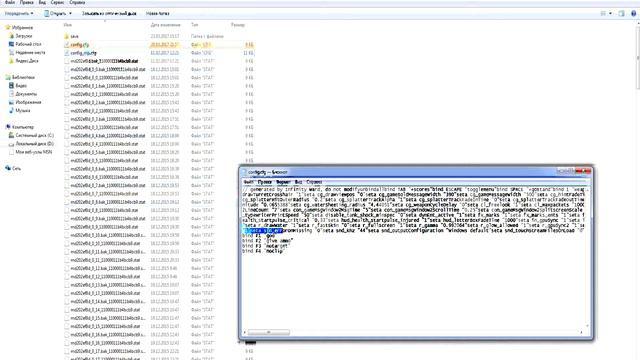Image resolution: width=640 pixels, height=360 pixels.
Task: Click the Notepad scroll-left arrow
Action: 244,332
